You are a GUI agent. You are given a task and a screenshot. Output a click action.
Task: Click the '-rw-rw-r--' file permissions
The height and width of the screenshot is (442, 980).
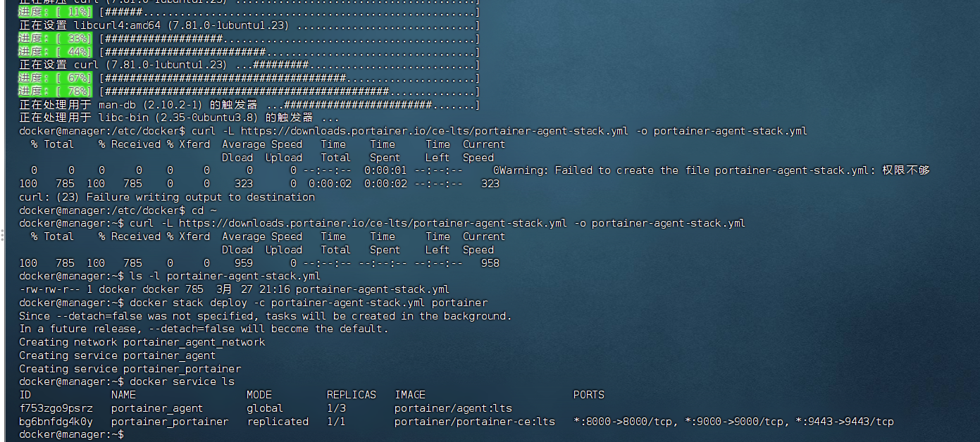coord(49,289)
